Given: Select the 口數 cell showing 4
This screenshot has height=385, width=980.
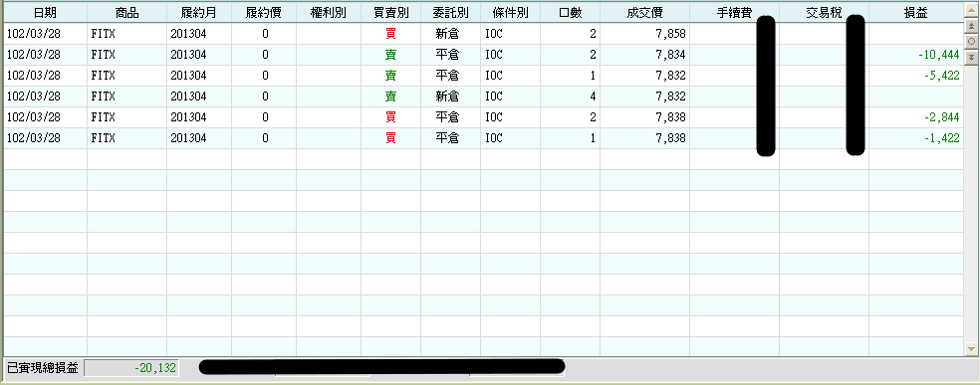Looking at the screenshot, I should pyautogui.click(x=570, y=96).
